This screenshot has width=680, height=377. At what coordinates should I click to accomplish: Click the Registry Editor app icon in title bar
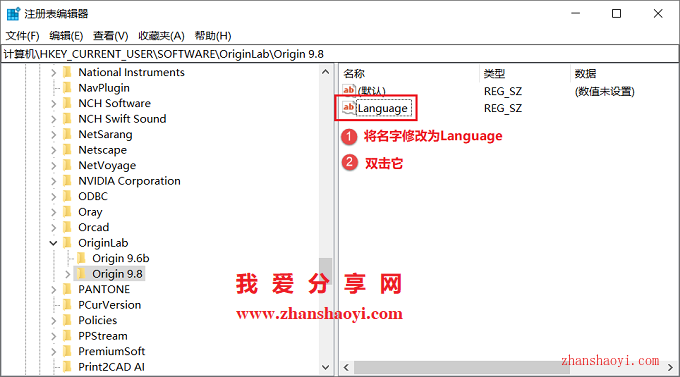click(13, 13)
